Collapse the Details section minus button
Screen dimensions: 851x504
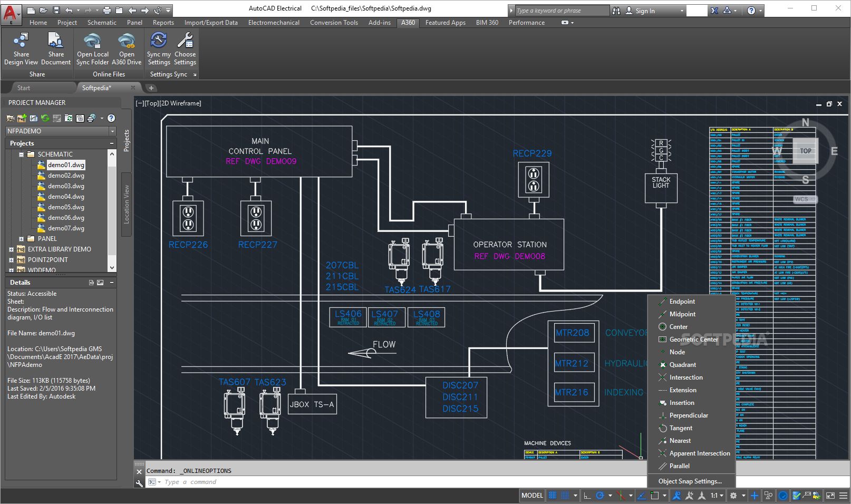(111, 283)
